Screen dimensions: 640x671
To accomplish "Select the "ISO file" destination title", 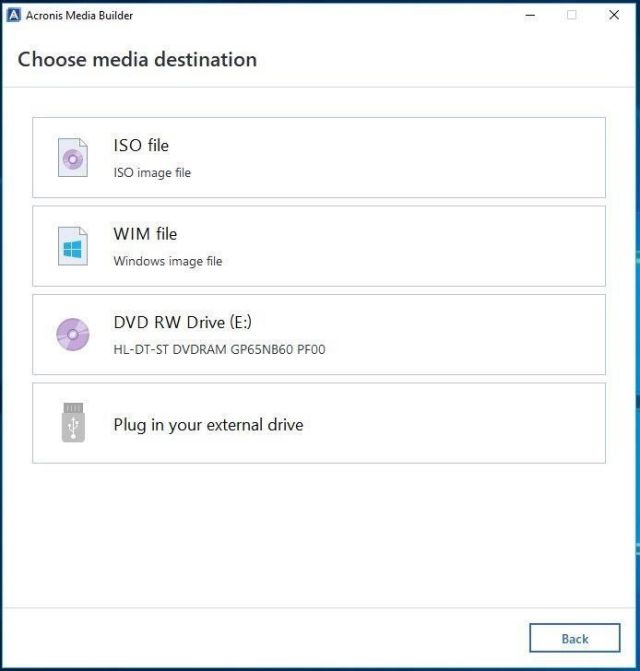I will (x=141, y=146).
